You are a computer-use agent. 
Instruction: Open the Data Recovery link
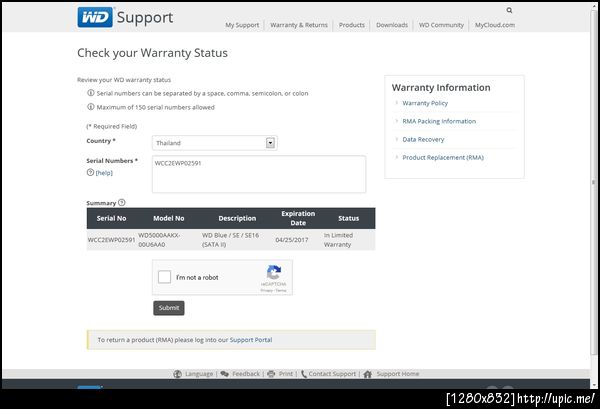423,139
